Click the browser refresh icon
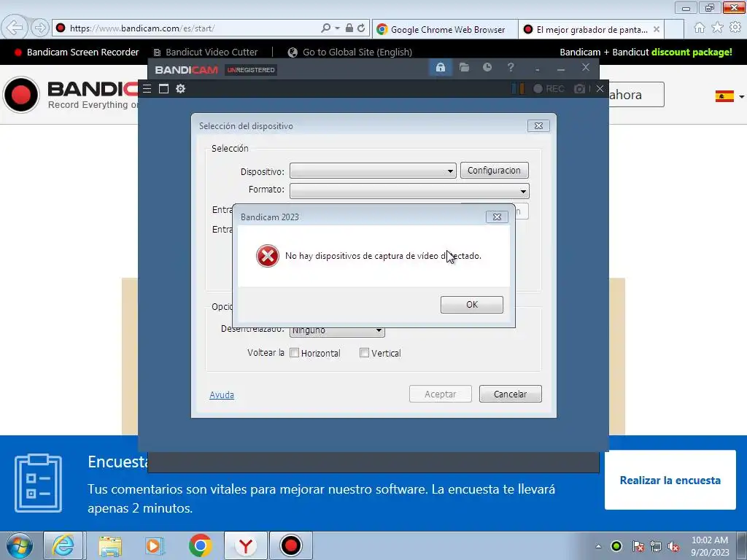The image size is (747, 560). [361, 28]
